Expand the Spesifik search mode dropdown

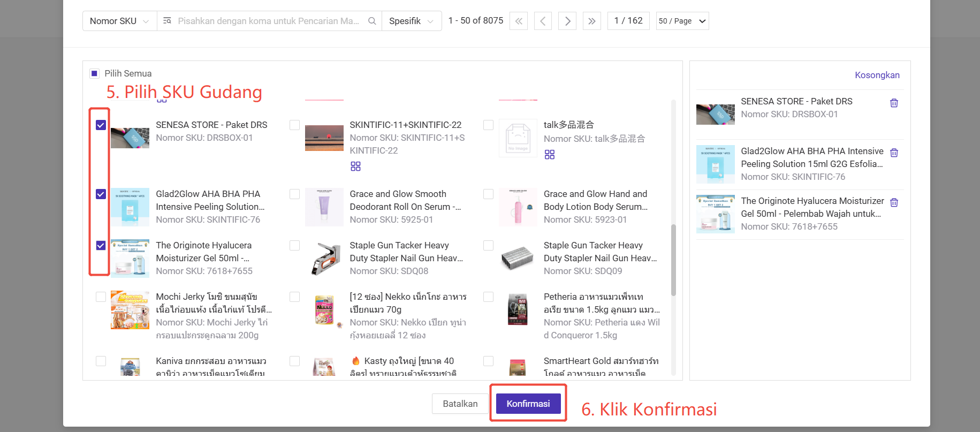[x=411, y=21]
